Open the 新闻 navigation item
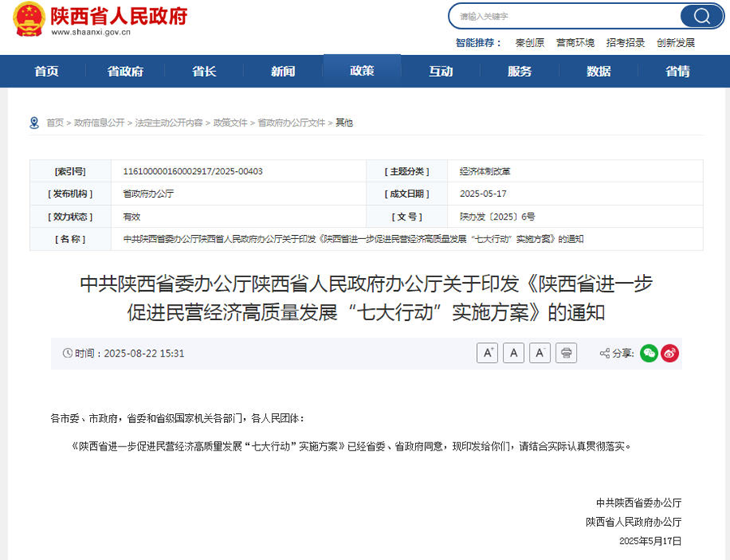730x560 pixels. pyautogui.click(x=283, y=71)
